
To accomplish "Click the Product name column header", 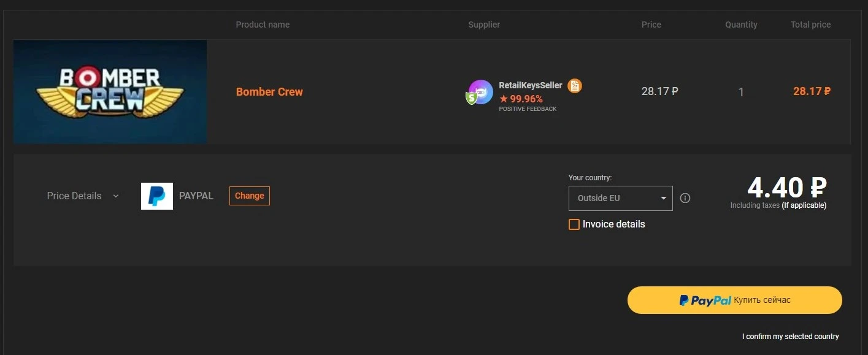I will click(263, 25).
